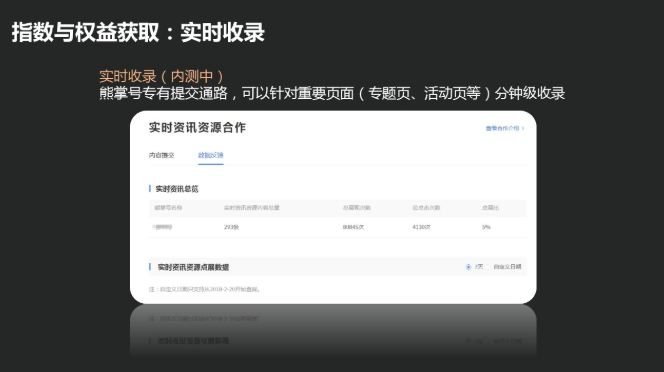This screenshot has width=664, height=372.
Task: Click the 5% click ratio cell
Action: (x=486, y=227)
